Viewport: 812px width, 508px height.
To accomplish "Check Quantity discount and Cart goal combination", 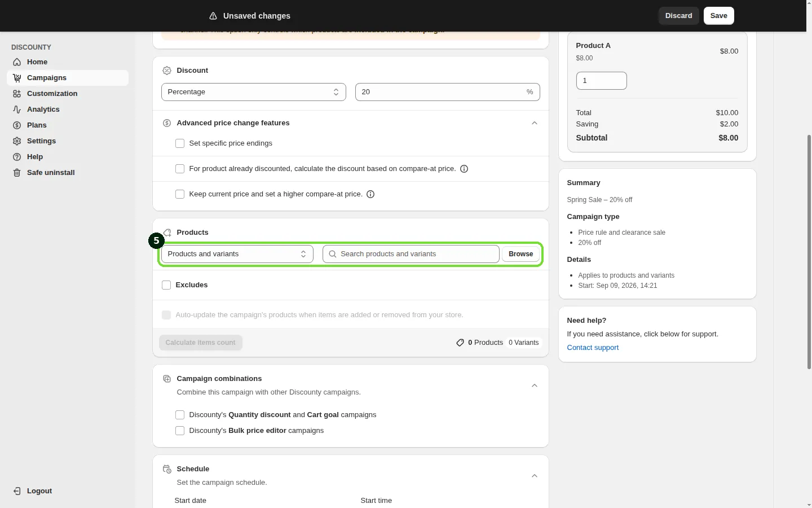I will (x=180, y=415).
